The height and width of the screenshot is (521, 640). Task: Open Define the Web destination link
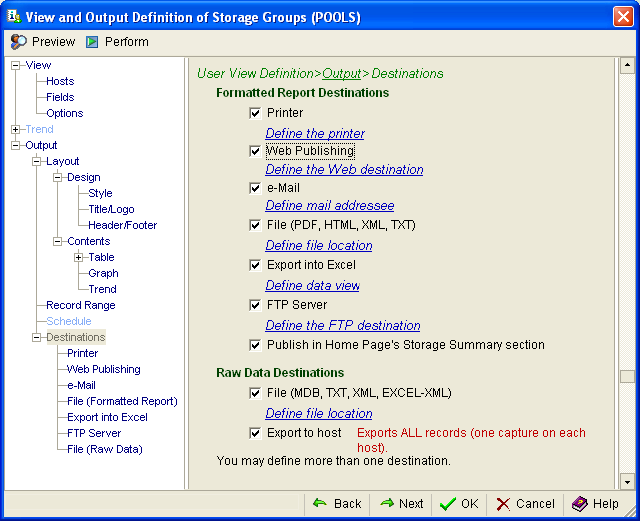click(344, 169)
